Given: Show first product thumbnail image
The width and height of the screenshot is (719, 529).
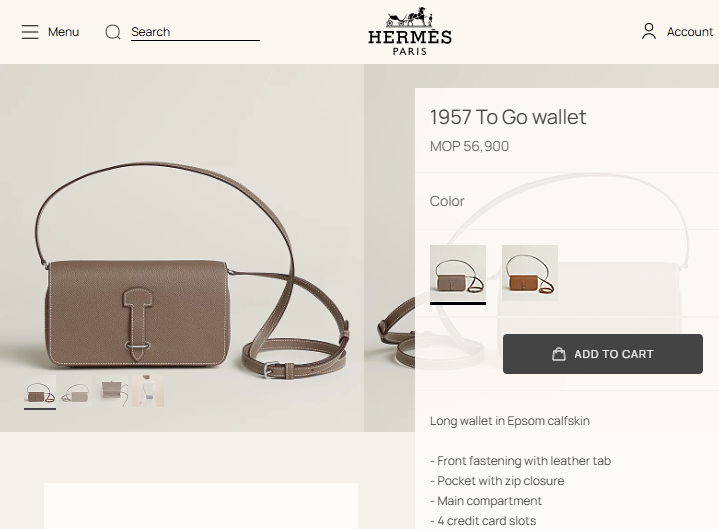Looking at the screenshot, I should (x=40, y=393).
